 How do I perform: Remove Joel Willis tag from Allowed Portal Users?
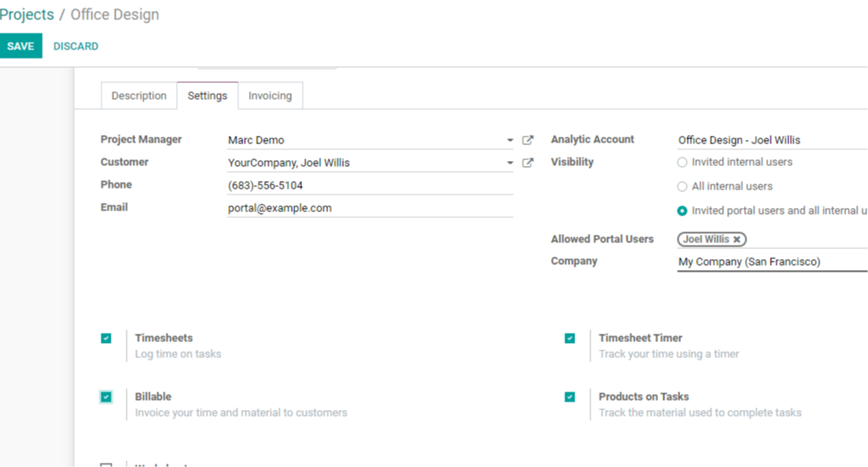coord(737,240)
